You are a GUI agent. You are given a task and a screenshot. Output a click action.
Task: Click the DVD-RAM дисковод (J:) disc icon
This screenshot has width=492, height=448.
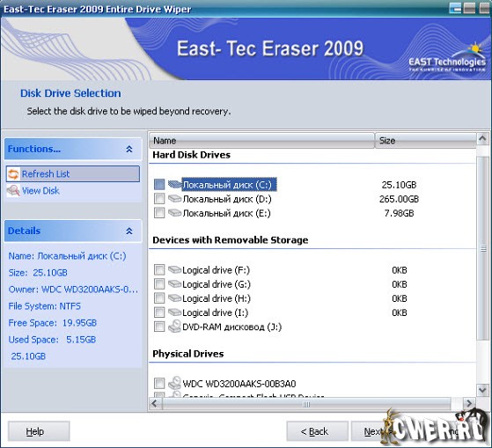click(175, 327)
